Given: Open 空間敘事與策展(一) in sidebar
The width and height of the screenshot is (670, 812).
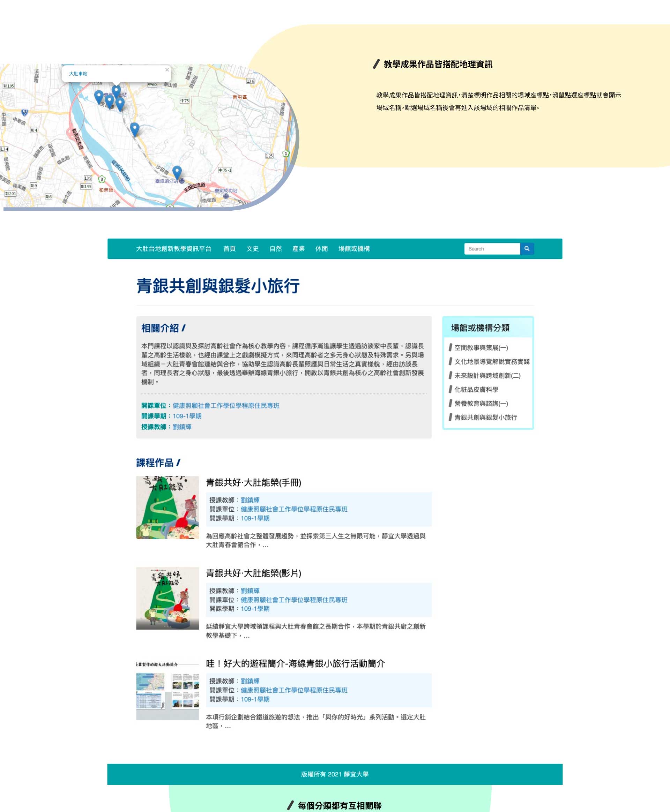Looking at the screenshot, I should point(481,347).
